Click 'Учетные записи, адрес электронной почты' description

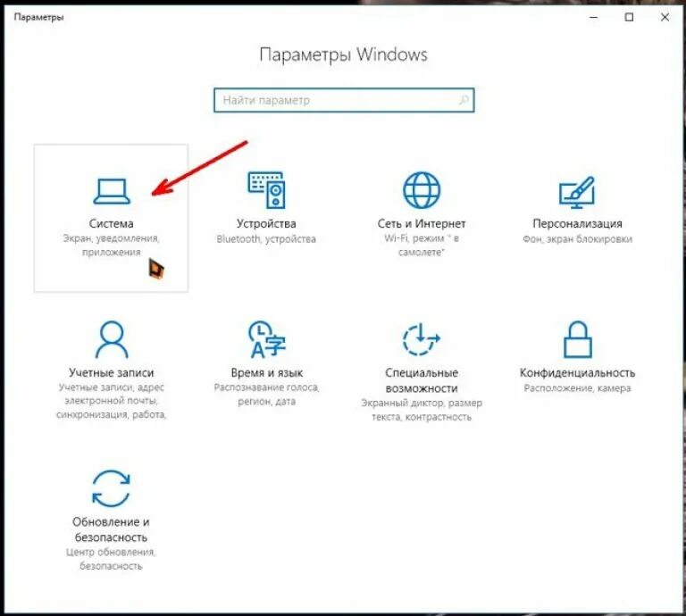[x=111, y=401]
